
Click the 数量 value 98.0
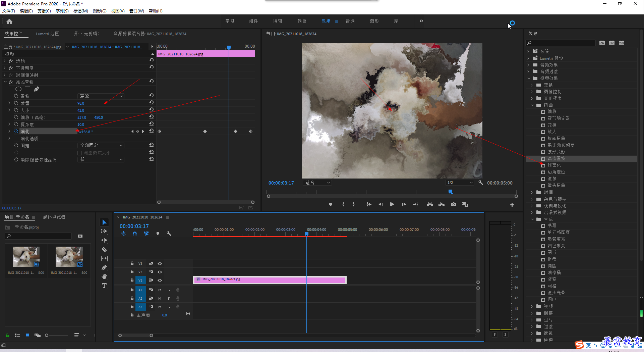coord(81,103)
